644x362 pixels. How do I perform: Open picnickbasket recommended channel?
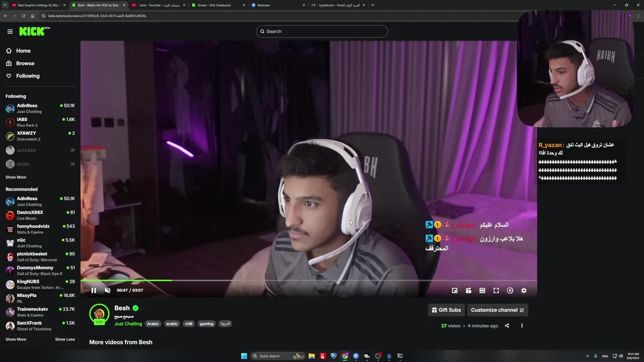point(40,257)
